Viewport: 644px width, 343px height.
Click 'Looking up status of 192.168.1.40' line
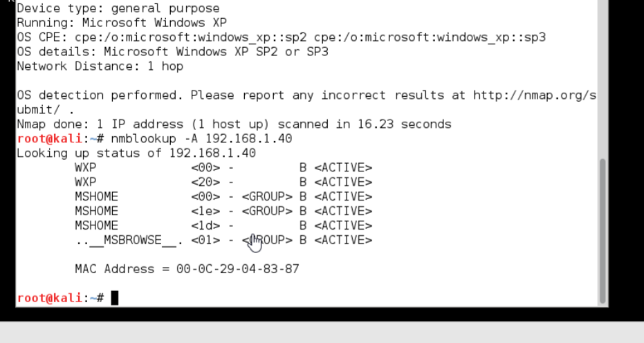coord(136,154)
